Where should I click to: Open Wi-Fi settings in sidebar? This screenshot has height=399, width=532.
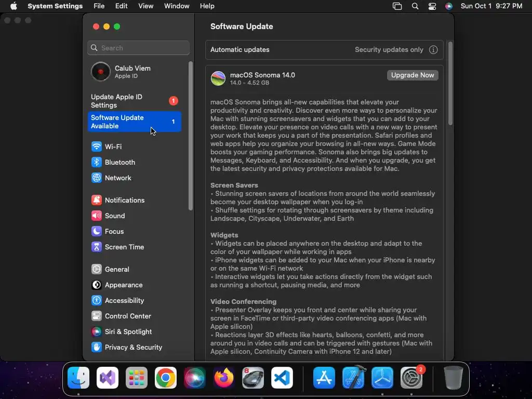[135, 147]
